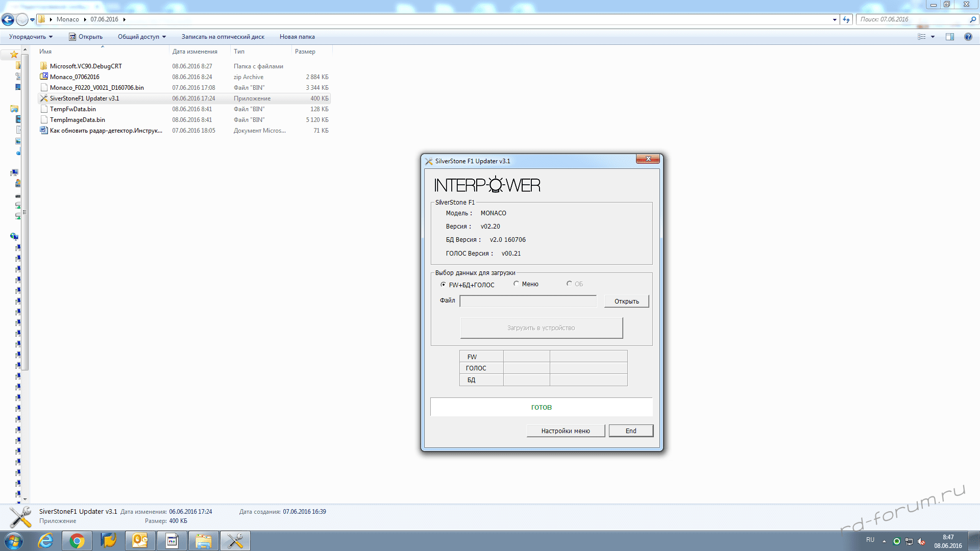Screen dimensions: 980x551
Task: Click the Monaco_07062016 zip archive icon
Action: (x=44, y=77)
